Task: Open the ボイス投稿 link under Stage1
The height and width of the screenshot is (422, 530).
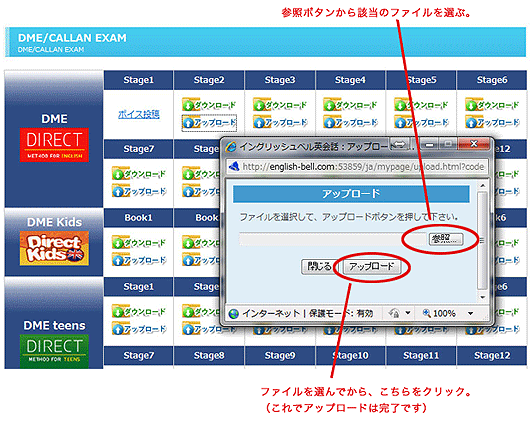Action: (x=139, y=114)
